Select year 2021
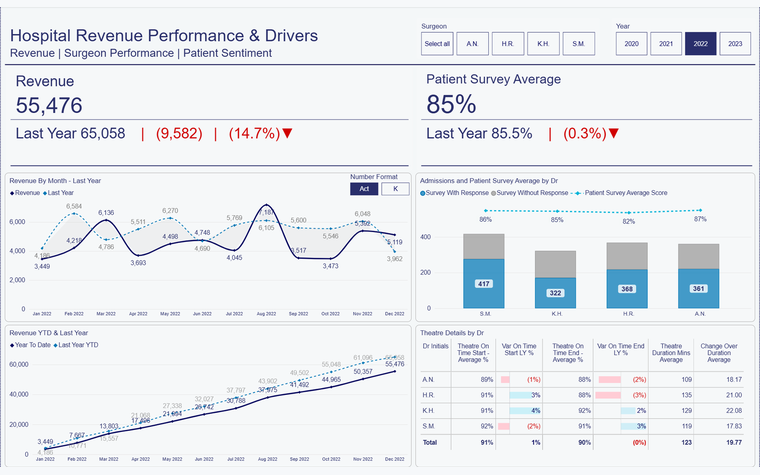The width and height of the screenshot is (760, 475). pyautogui.click(x=666, y=44)
